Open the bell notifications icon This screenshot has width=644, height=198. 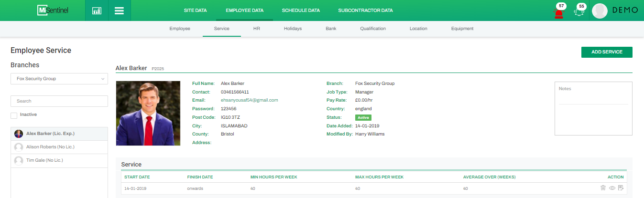[x=579, y=11]
